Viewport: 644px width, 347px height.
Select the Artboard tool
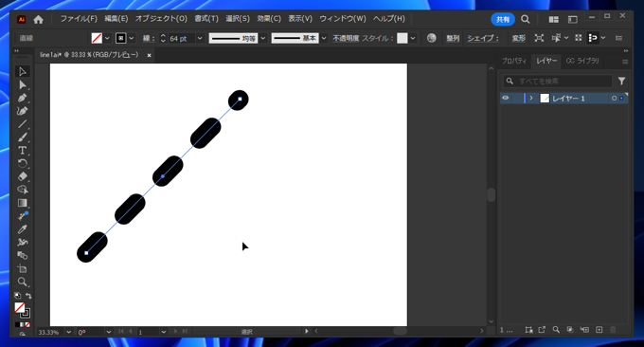pos(23,268)
